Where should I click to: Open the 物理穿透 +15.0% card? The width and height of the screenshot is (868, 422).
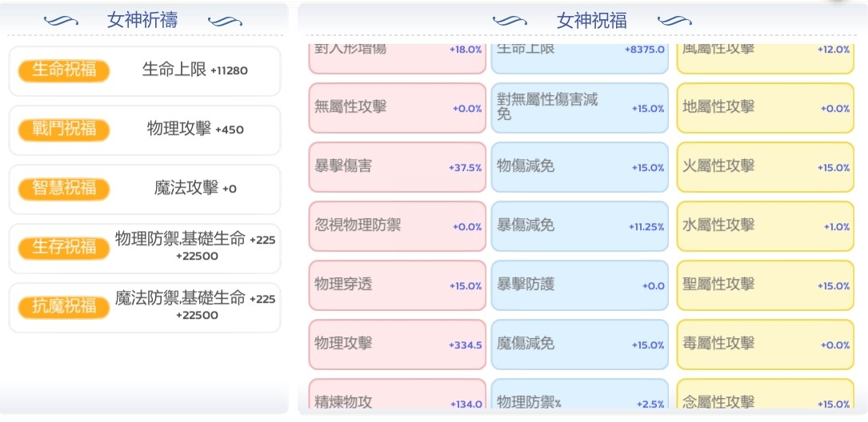click(x=398, y=285)
